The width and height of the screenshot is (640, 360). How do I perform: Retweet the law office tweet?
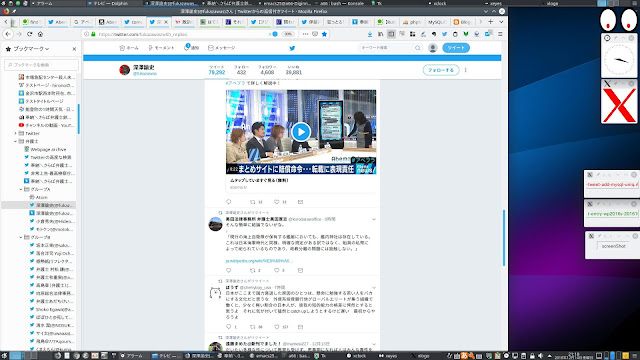click(253, 270)
